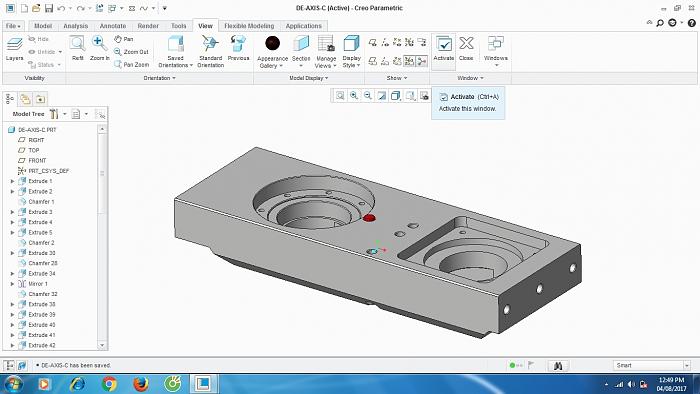The image size is (700, 394).
Task: Switch to the Render tab
Action: tap(148, 26)
